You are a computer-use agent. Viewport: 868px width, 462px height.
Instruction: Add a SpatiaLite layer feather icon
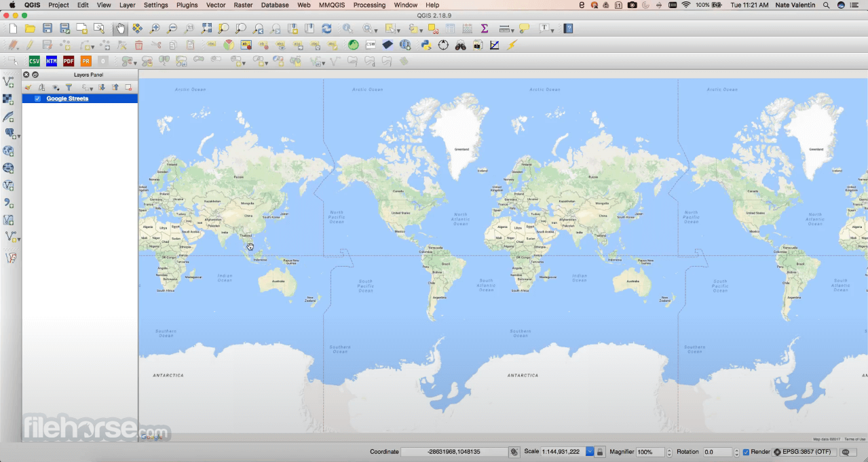(x=8, y=117)
